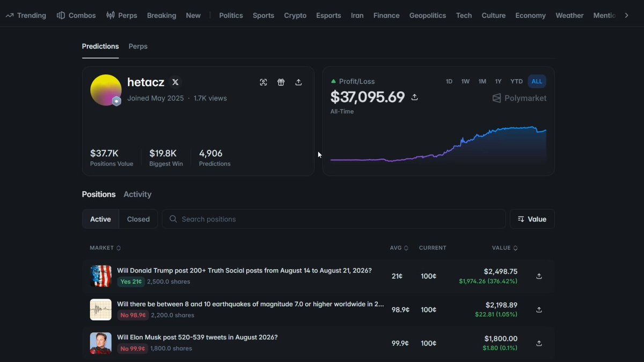Click the "4,906" predictions count
Viewport: 644px width, 362px height.
click(x=211, y=153)
